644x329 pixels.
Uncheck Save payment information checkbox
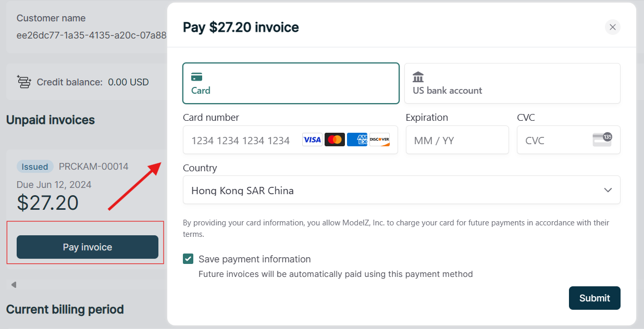(188, 259)
